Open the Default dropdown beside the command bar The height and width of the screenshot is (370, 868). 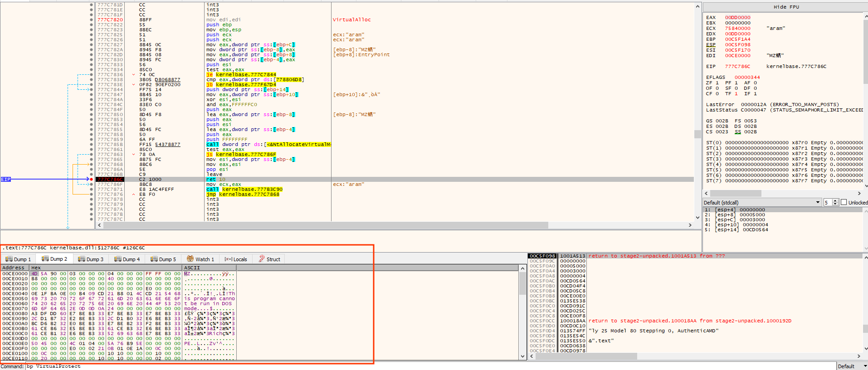tap(852, 366)
